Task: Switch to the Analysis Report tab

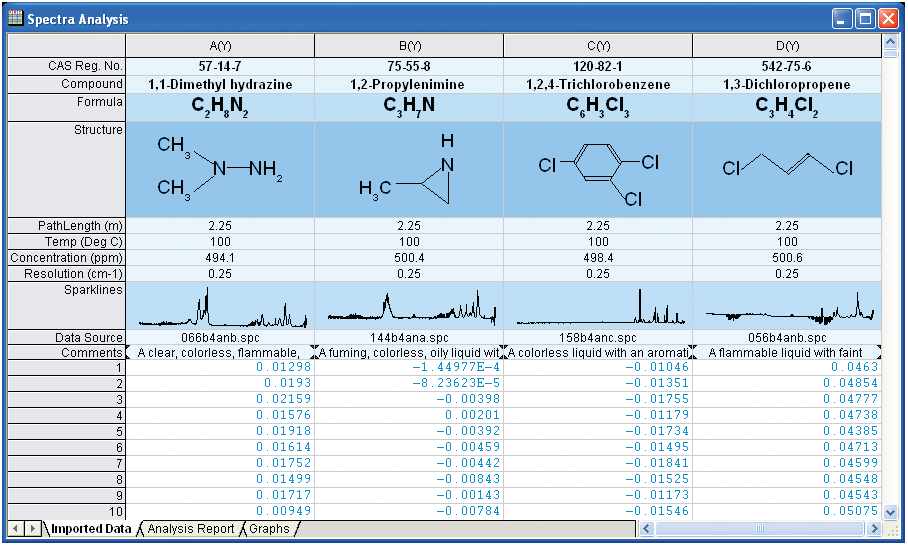Action: [x=191, y=529]
